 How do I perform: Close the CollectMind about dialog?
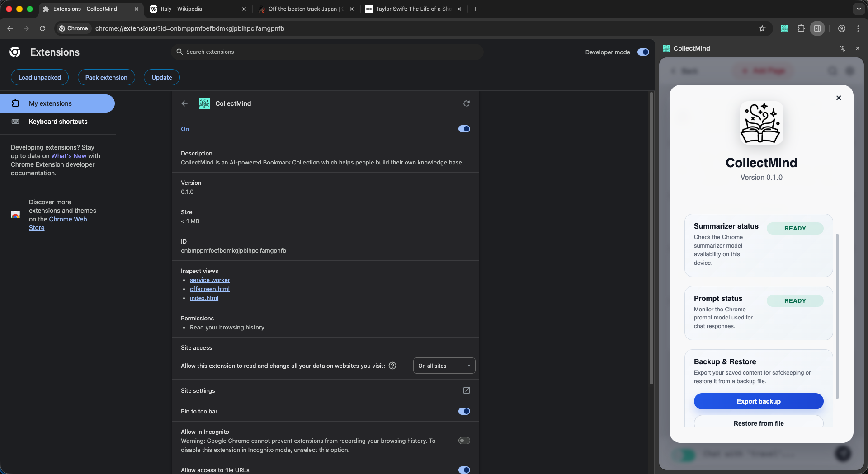[x=839, y=98]
